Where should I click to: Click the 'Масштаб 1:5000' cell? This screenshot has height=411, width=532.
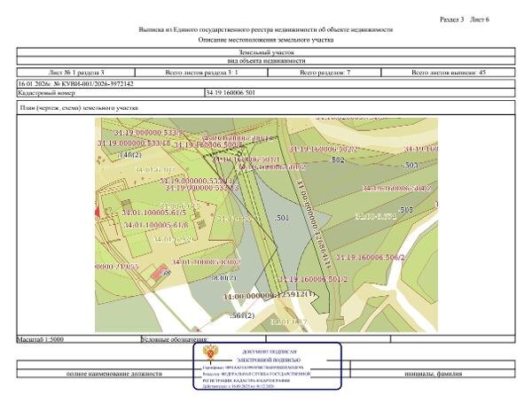pyautogui.click(x=79, y=339)
